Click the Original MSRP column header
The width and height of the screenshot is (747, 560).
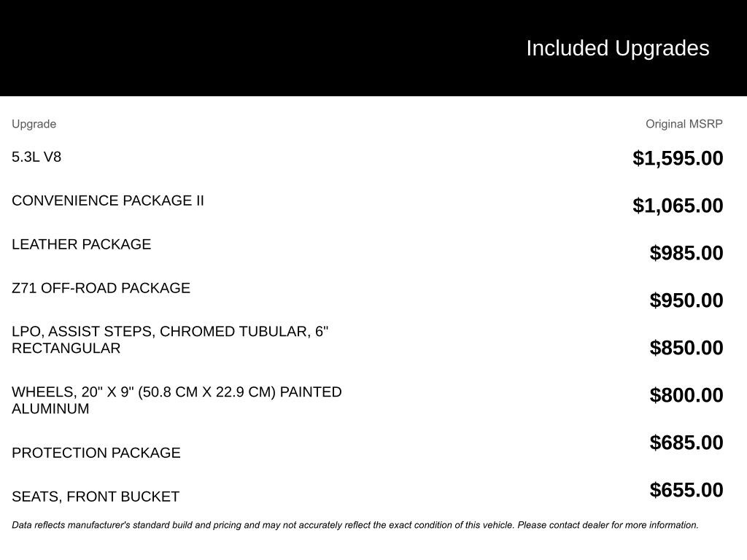pos(684,124)
